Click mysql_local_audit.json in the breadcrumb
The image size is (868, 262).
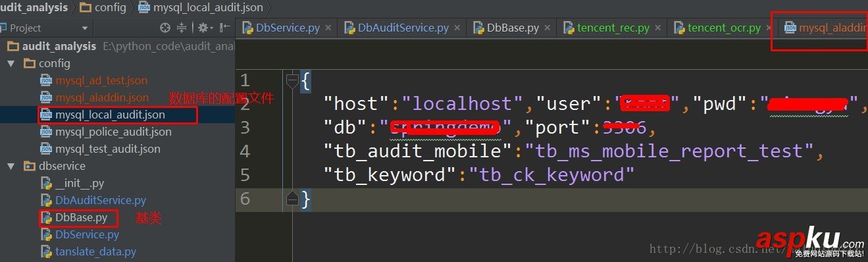pos(207,8)
